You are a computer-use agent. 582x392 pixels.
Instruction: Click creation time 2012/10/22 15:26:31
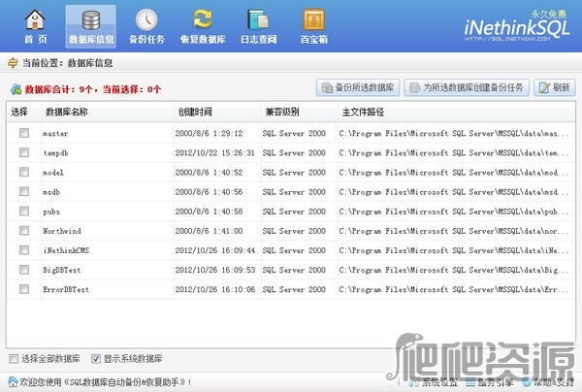pos(215,153)
